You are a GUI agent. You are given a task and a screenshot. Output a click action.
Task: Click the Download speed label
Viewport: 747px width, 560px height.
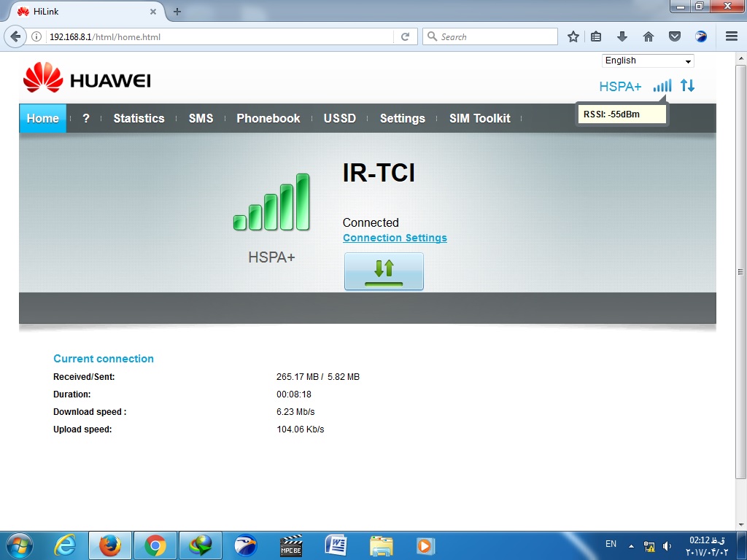(90, 412)
